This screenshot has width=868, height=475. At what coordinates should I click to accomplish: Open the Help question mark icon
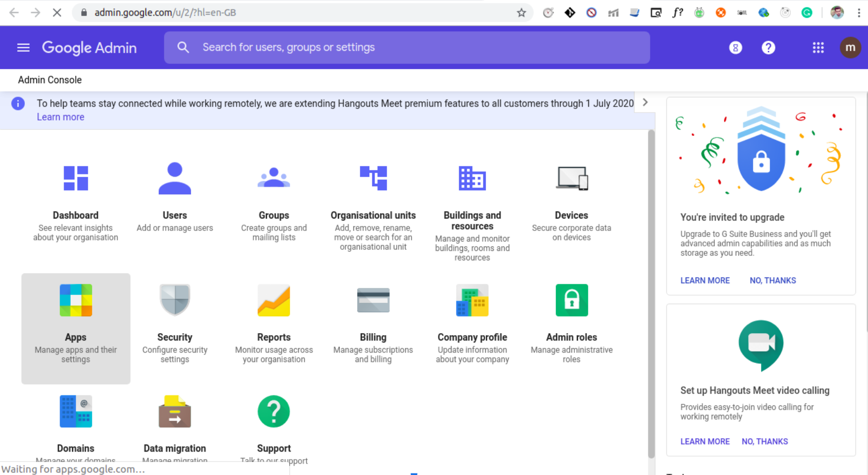[x=768, y=47]
